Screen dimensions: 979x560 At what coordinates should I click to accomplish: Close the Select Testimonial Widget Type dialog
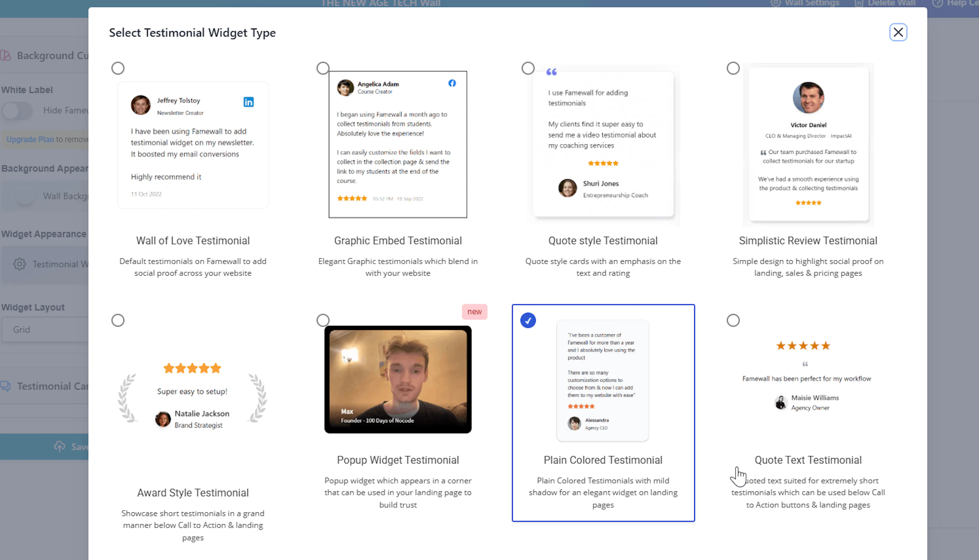pos(898,32)
